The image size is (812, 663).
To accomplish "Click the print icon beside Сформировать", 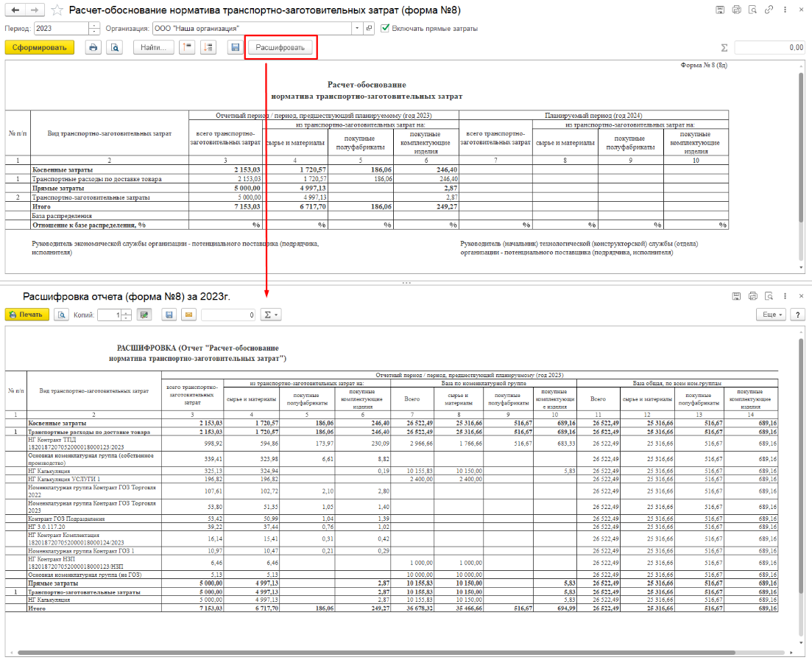I will click(x=93, y=47).
